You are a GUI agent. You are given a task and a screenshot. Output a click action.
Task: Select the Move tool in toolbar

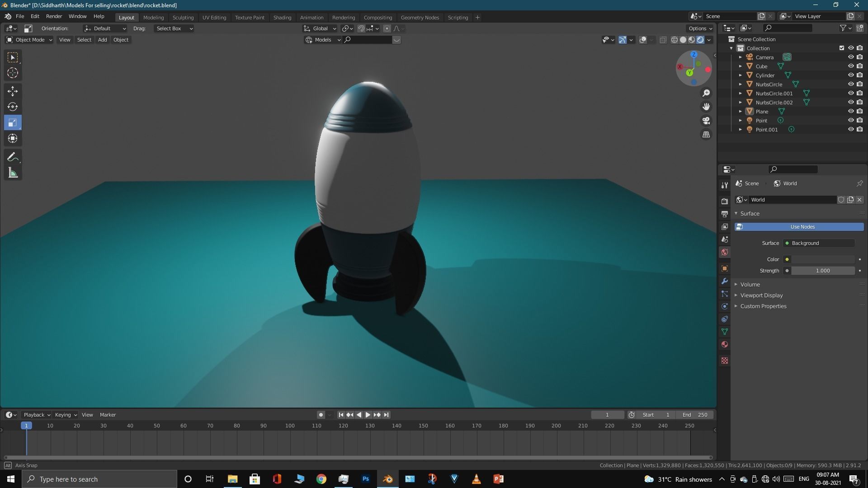click(13, 91)
